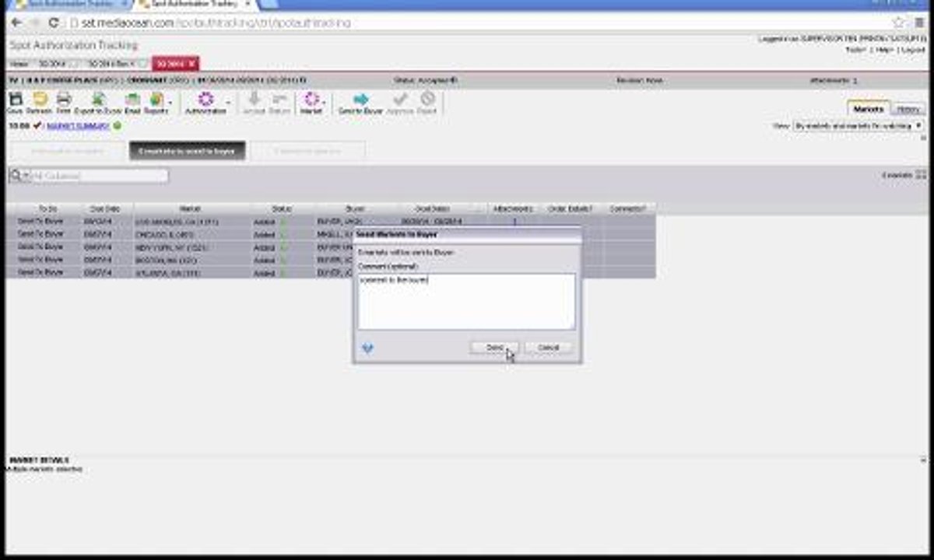
Task: Click the Print toolbar icon
Action: [64, 99]
